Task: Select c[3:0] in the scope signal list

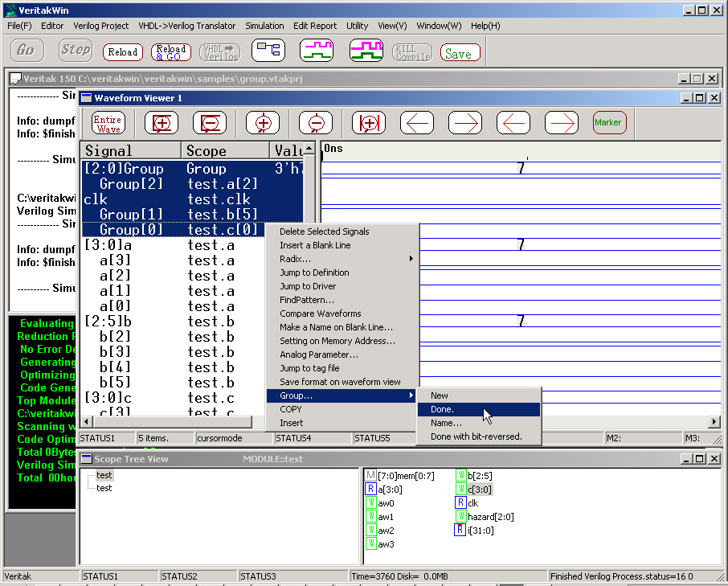Action: (x=481, y=489)
